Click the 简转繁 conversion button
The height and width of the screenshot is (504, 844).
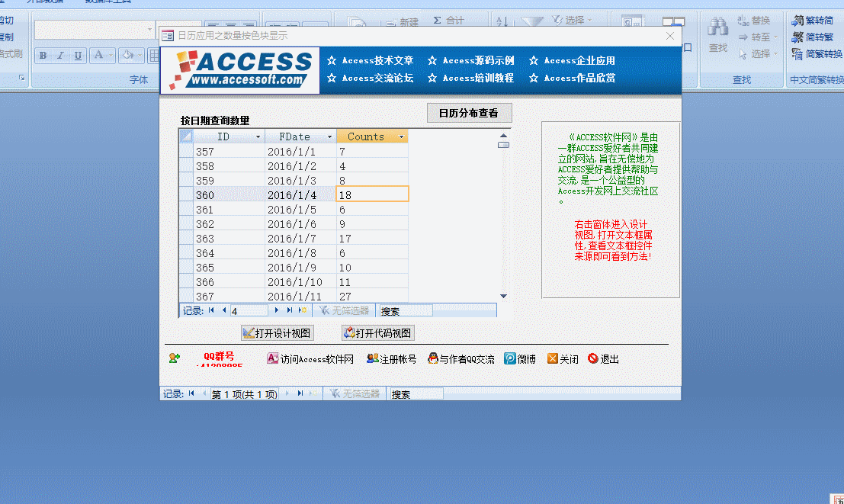click(812, 37)
